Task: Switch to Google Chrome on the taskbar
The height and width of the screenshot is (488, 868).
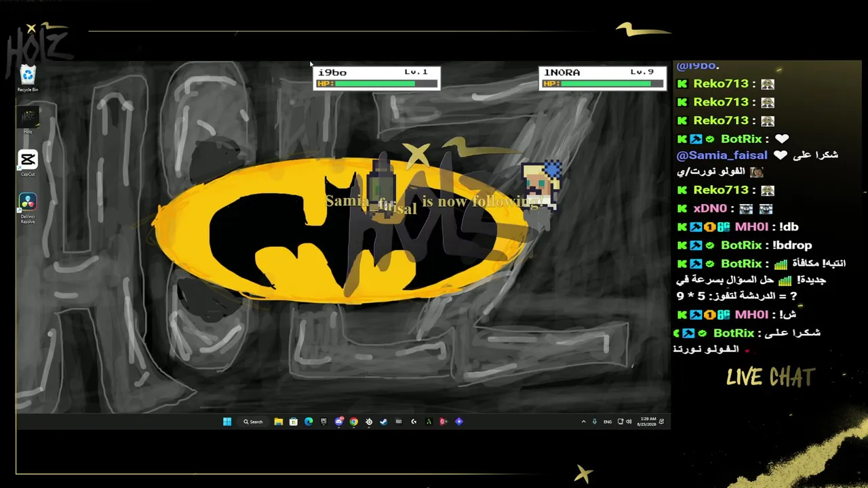Action: coord(354,422)
